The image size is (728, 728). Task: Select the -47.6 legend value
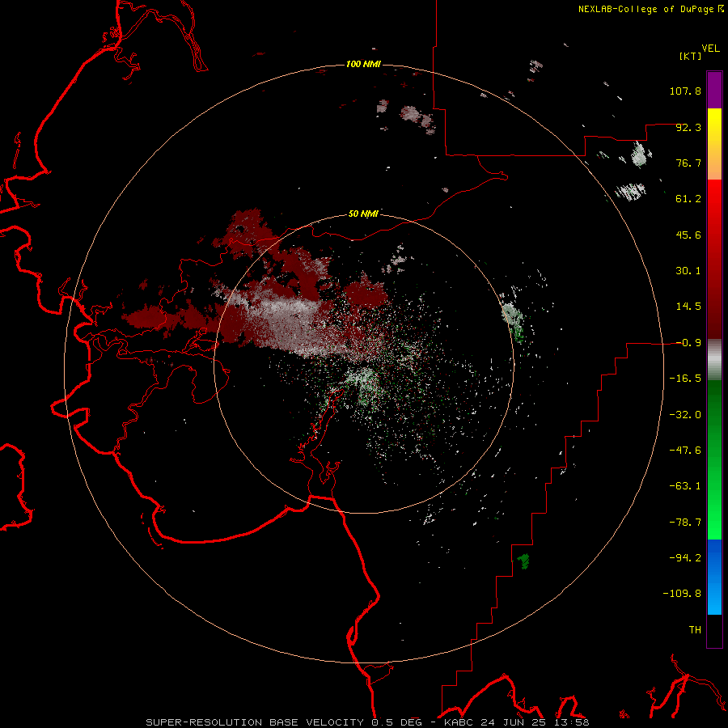click(x=685, y=451)
